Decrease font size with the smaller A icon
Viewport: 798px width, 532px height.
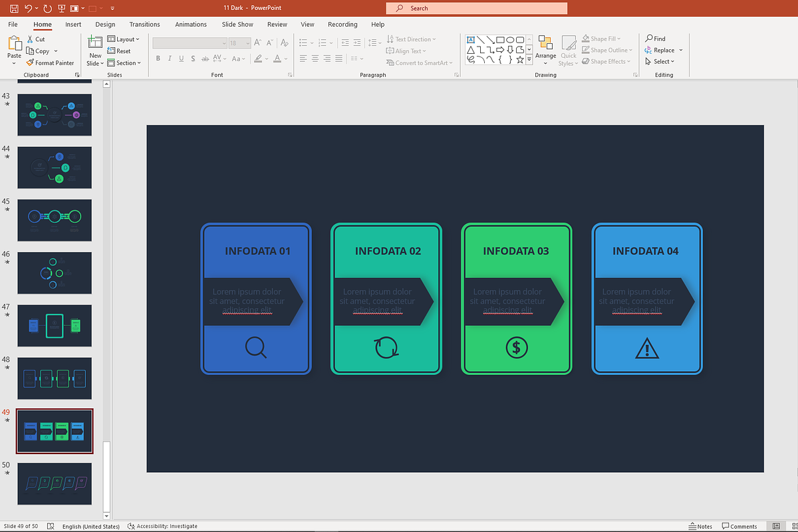[269, 43]
